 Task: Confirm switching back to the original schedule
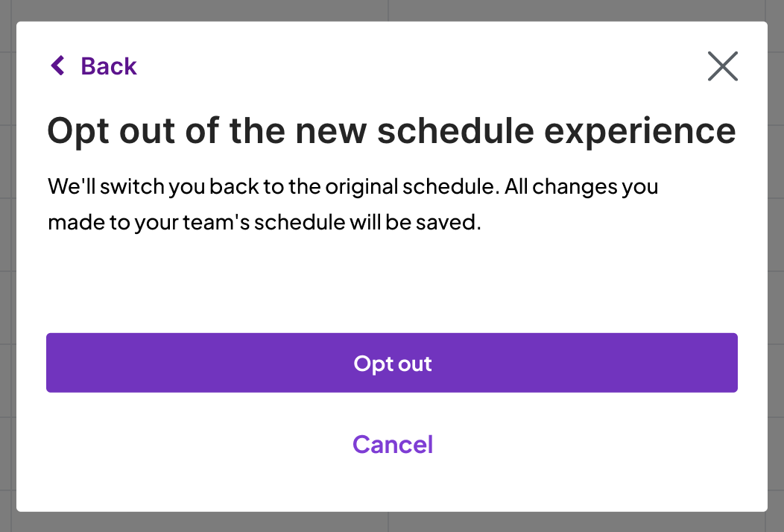tap(392, 363)
